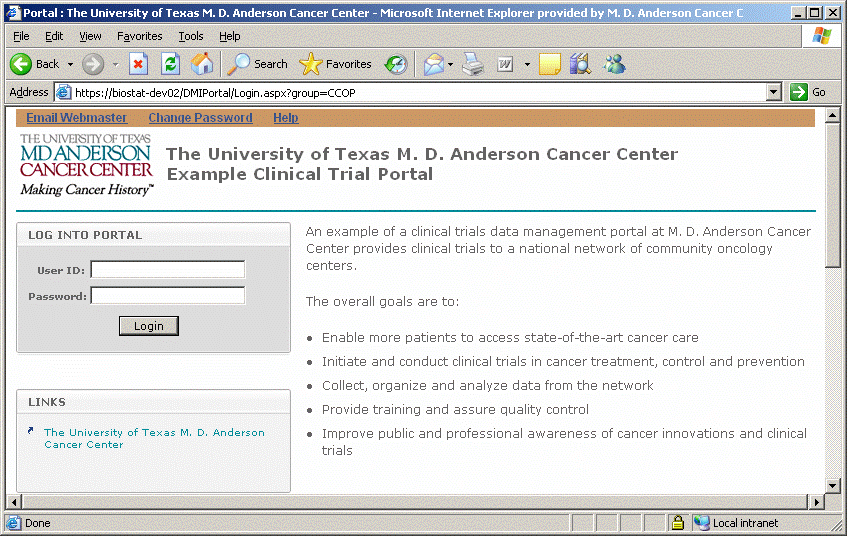Go to the Home page icon
The width and height of the screenshot is (847, 536).
[202, 64]
